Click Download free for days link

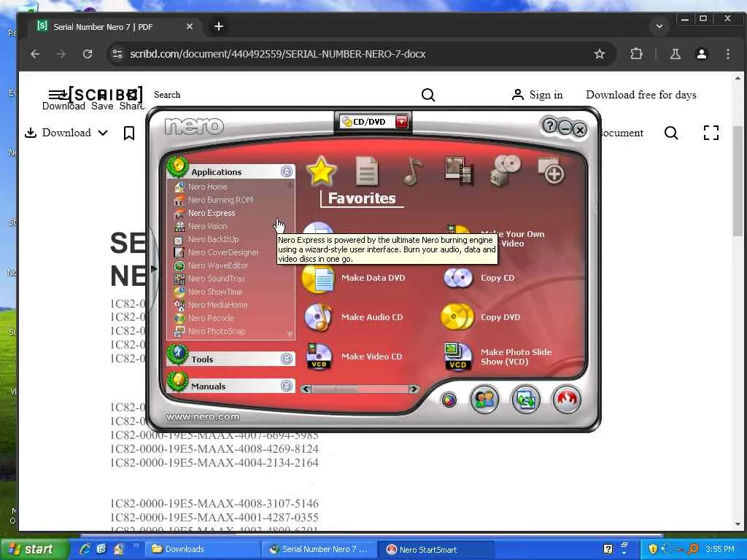pos(640,95)
